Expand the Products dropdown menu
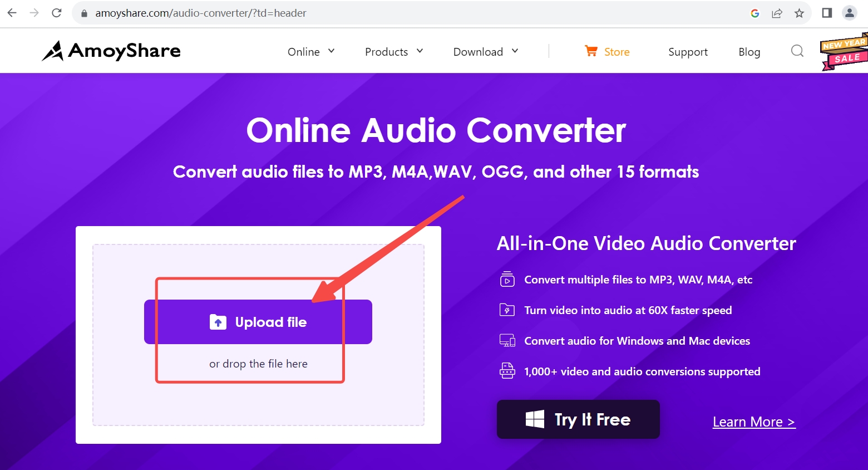 tap(394, 51)
